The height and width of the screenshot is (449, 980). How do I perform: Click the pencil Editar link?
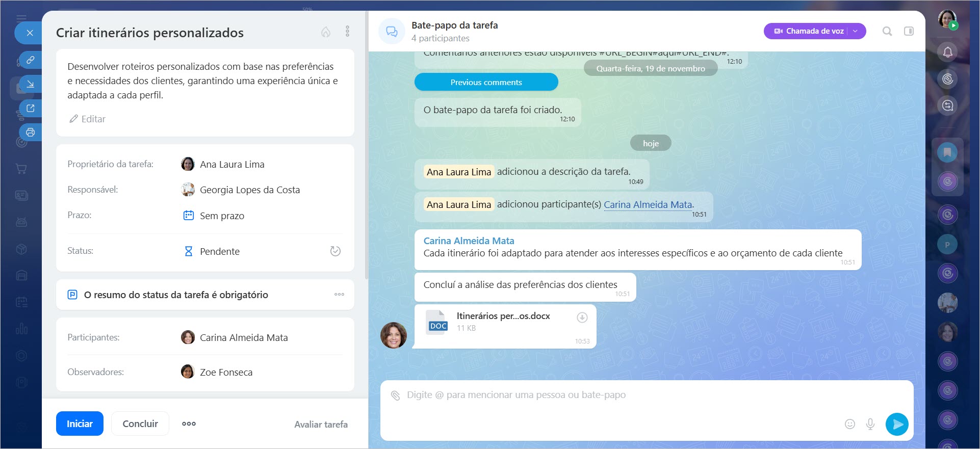point(87,119)
